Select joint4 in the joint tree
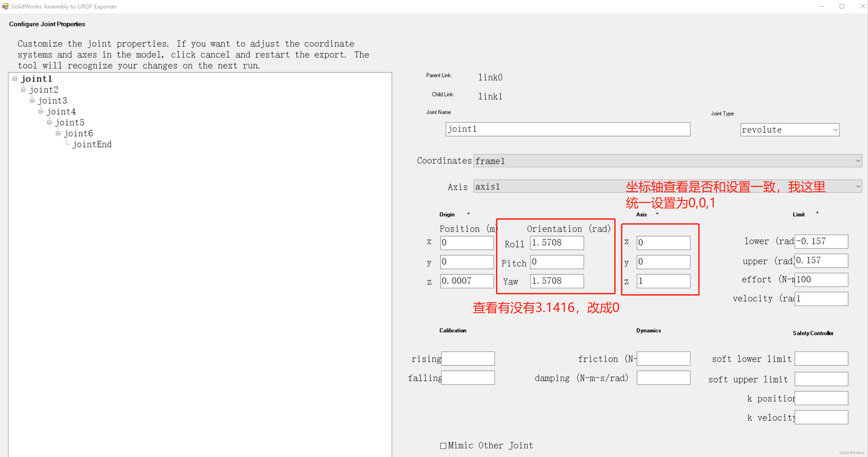 pos(61,112)
